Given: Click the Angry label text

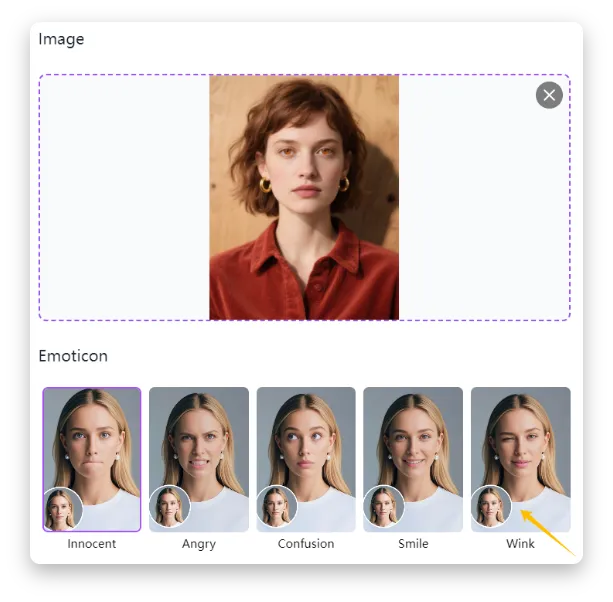Looking at the screenshot, I should click(x=199, y=544).
